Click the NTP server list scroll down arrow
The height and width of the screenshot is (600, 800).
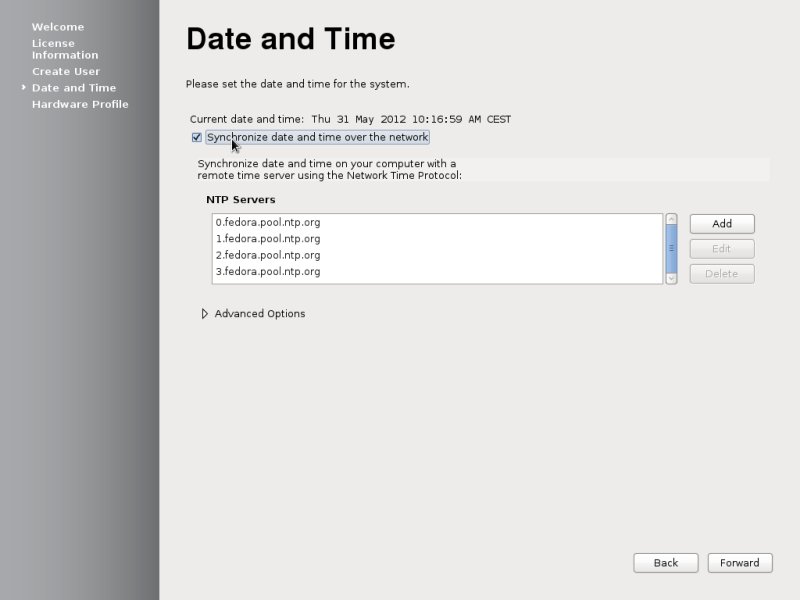(671, 279)
